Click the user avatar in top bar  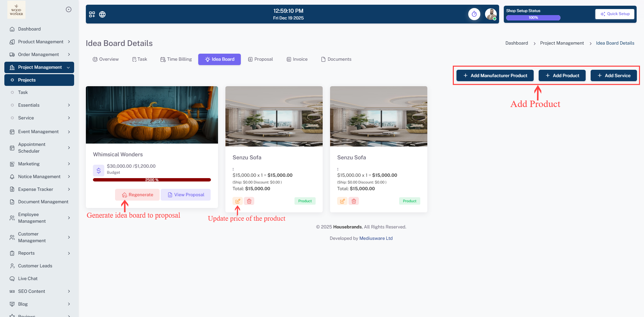coord(491,14)
